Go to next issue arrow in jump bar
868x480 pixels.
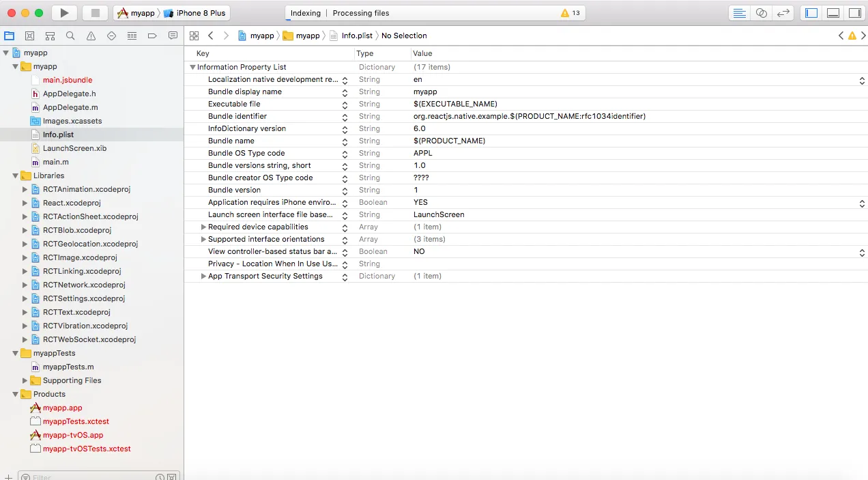(x=863, y=36)
